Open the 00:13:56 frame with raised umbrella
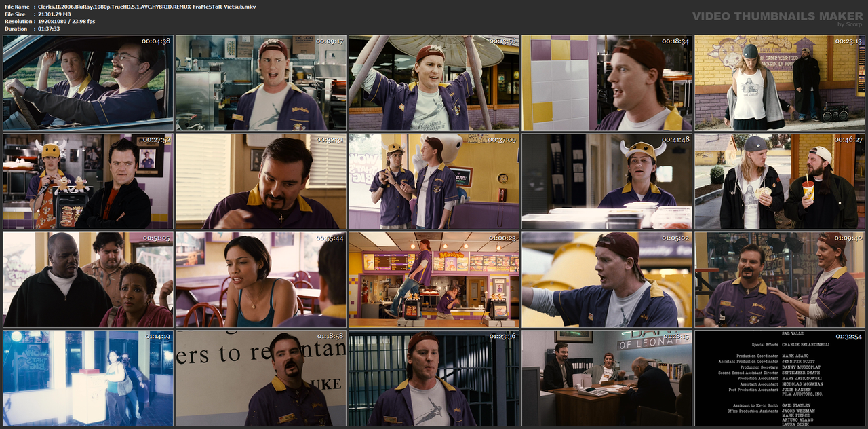 coord(434,83)
